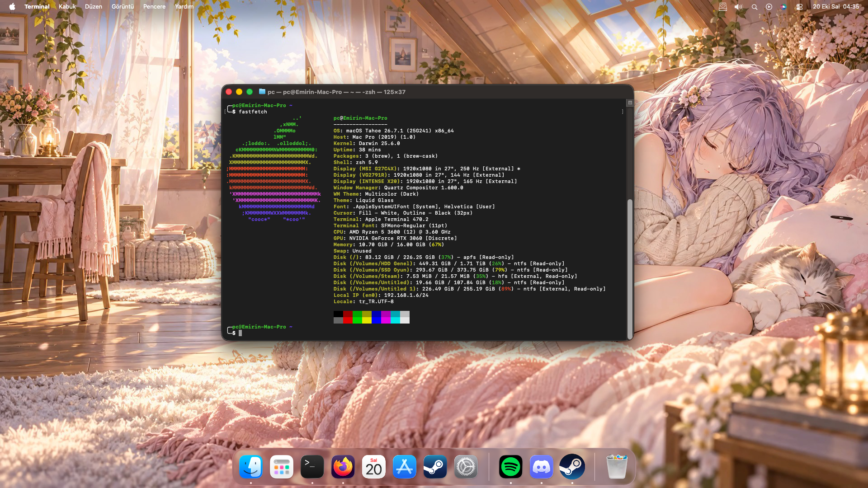868x488 pixels.
Task: Open the Düzen menu
Action: coord(94,6)
